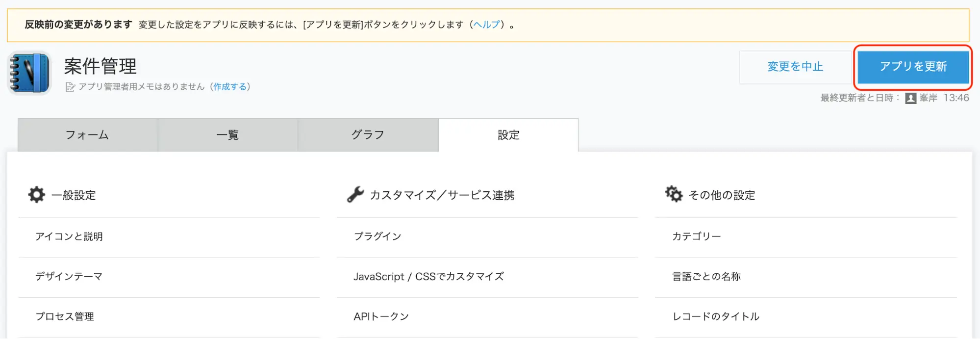The height and width of the screenshot is (339, 980).
Task: Click the 設定 tab
Action: click(508, 135)
